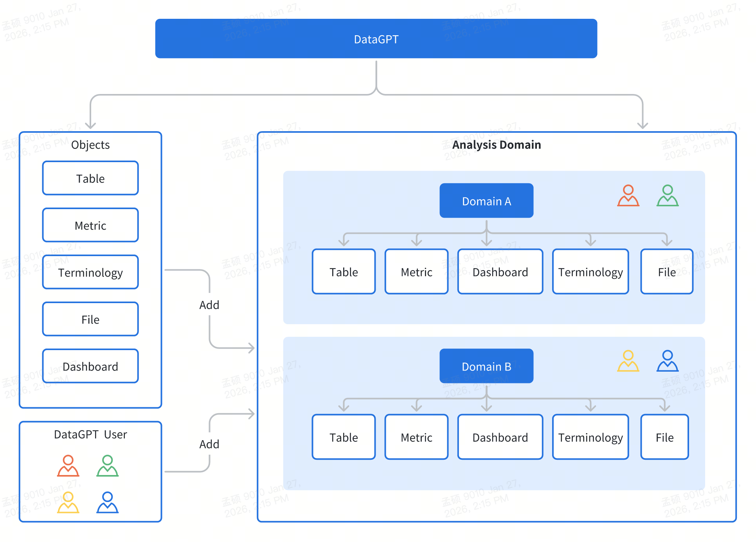Select the Metric box in the Objects panel
This screenshot has height=542, width=756.
point(90,225)
